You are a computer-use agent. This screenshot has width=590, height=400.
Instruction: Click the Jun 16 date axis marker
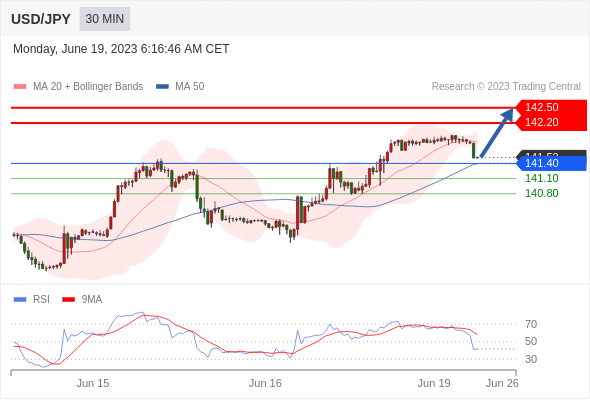coord(265,383)
